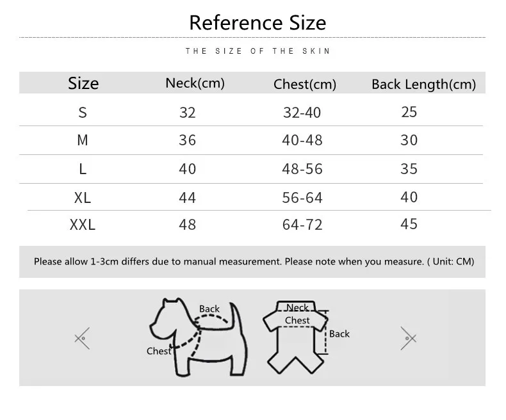The image size is (506, 420).
Task: Click the 40-48 chest value for M
Action: (x=302, y=140)
